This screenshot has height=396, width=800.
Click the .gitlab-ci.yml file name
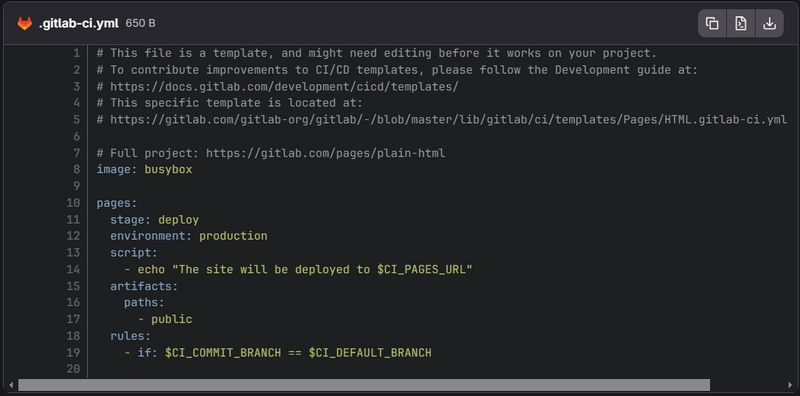pos(79,23)
